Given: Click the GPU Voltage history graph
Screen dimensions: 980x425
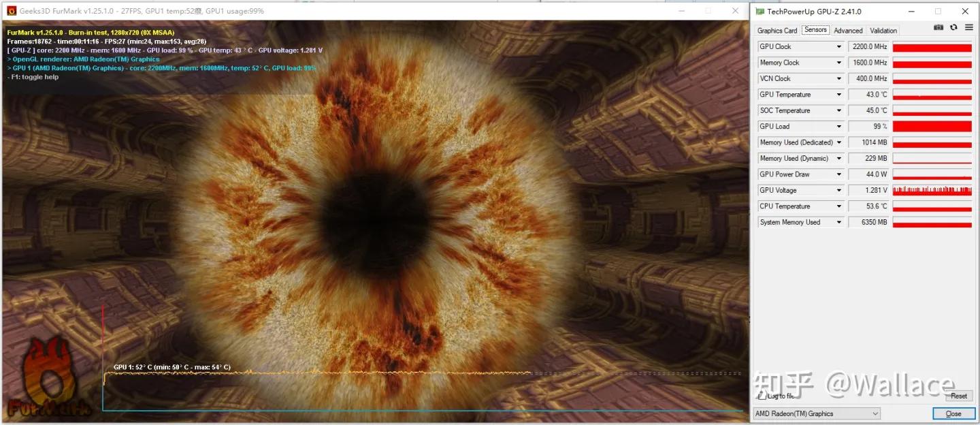Looking at the screenshot, I should coord(932,191).
